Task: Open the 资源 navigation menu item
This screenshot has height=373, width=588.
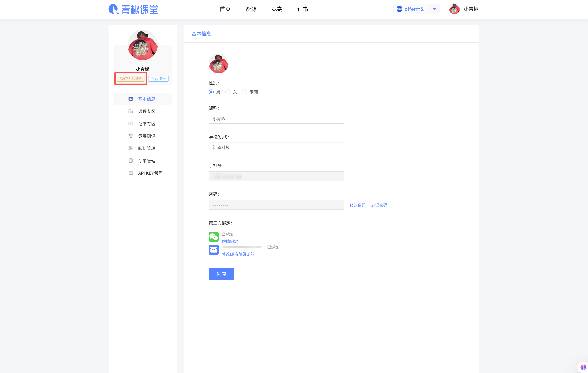Action: 251,9
